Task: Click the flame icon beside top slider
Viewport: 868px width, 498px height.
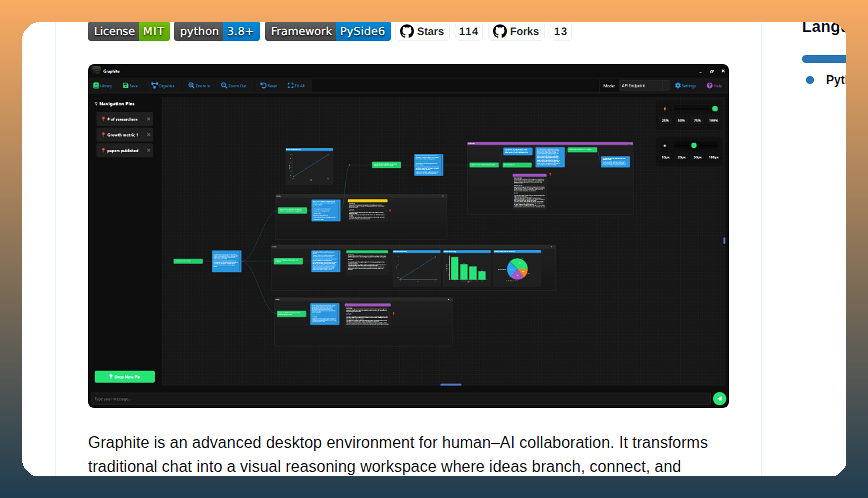Action: tap(665, 109)
